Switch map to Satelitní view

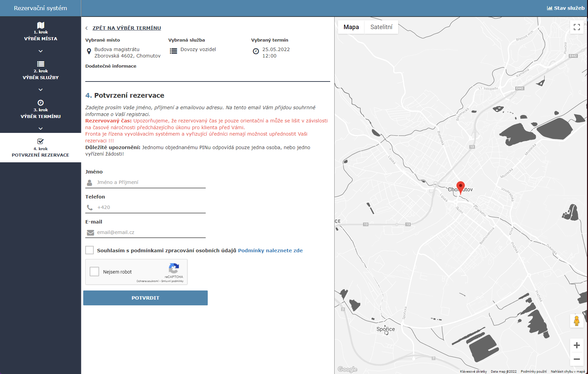pyautogui.click(x=381, y=27)
